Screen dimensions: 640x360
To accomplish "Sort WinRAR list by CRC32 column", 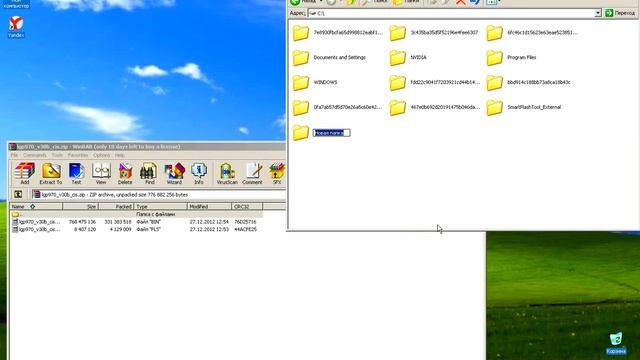I will point(247,207).
